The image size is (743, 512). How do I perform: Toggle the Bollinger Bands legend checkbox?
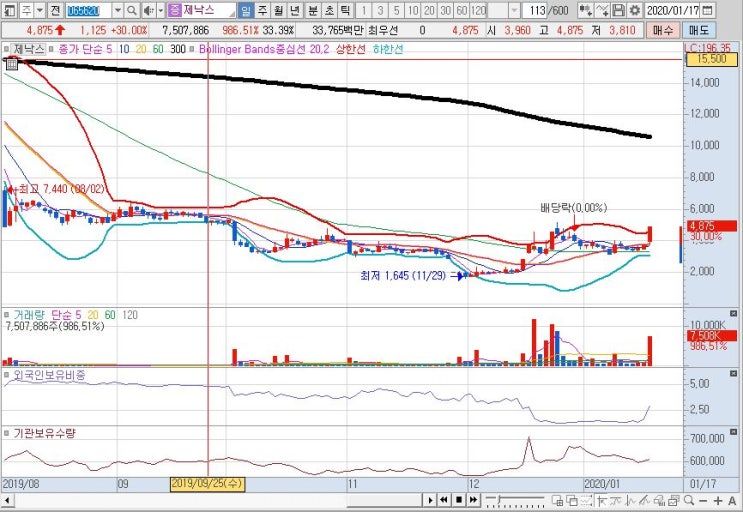191,49
